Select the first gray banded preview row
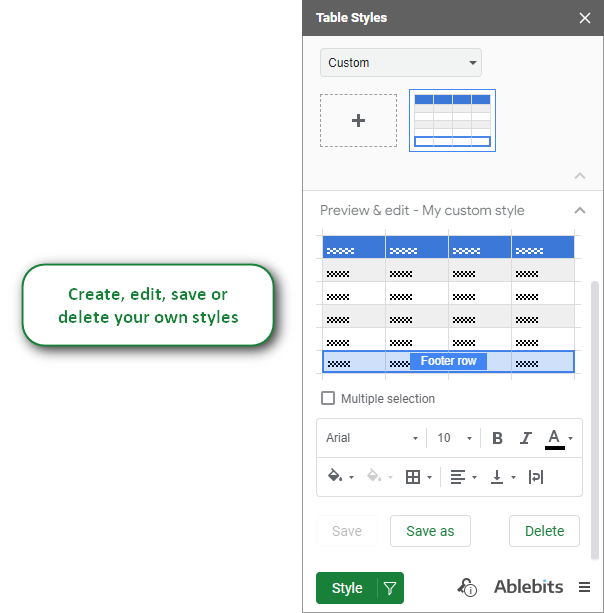The image size is (604, 613). pyautogui.click(x=448, y=270)
